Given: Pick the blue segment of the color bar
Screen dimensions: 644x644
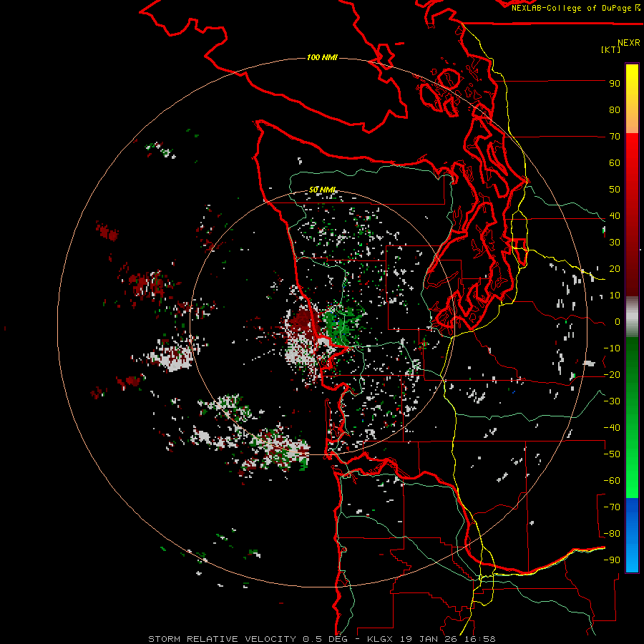Looking at the screenshot, I should point(632,535).
